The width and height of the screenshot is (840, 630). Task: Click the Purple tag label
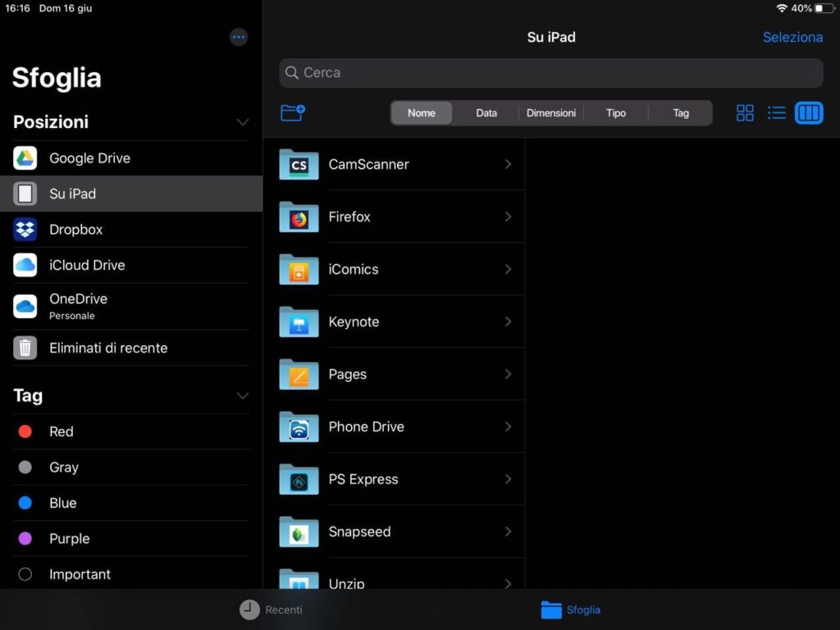(70, 538)
